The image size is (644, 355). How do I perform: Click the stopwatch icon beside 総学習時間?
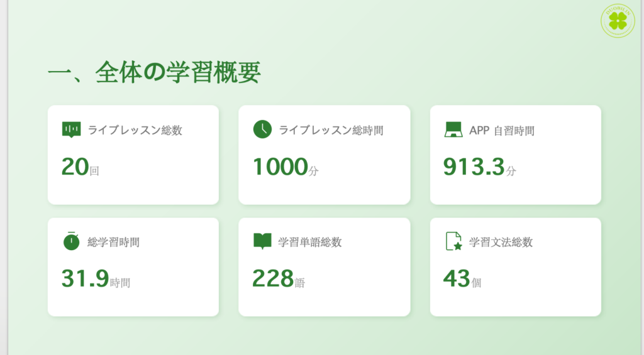click(71, 241)
